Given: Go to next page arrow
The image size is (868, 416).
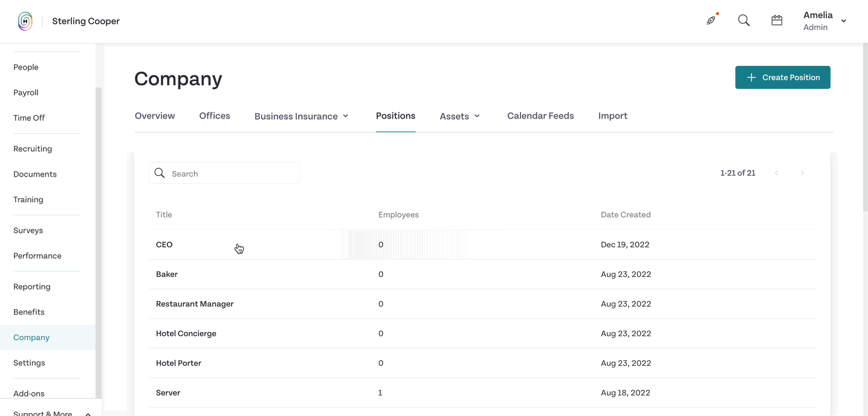Looking at the screenshot, I should pos(802,173).
